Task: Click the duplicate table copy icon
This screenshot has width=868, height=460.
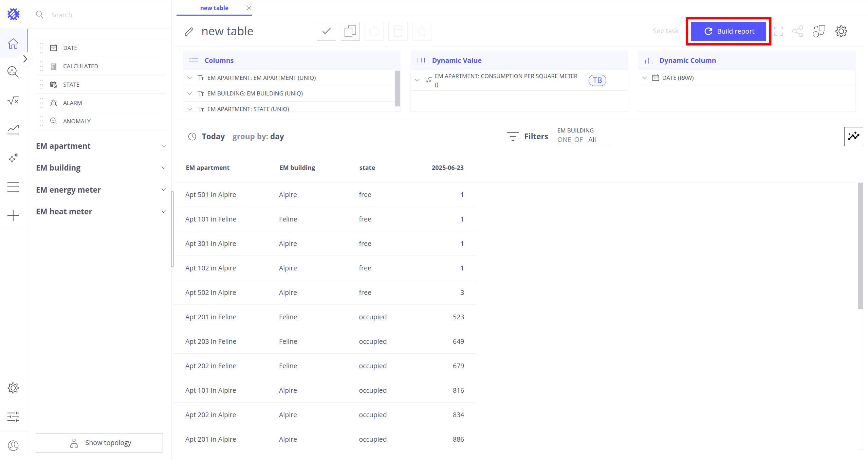Action: pyautogui.click(x=350, y=31)
